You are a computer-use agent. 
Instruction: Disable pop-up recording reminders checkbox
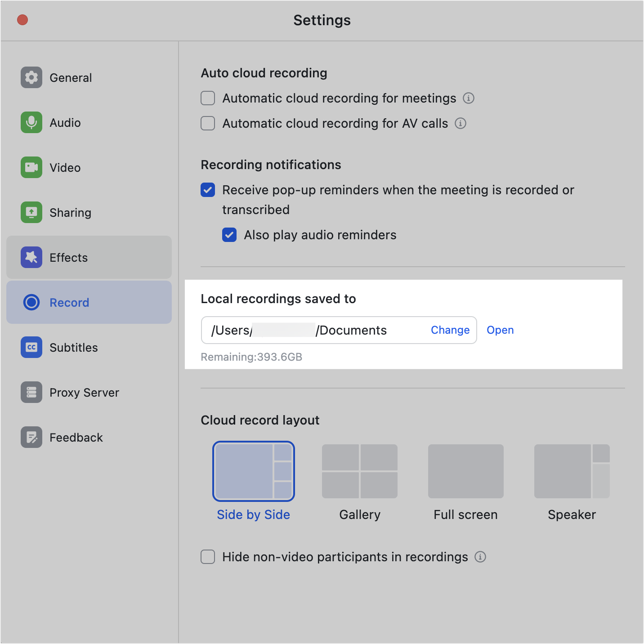[x=208, y=190]
